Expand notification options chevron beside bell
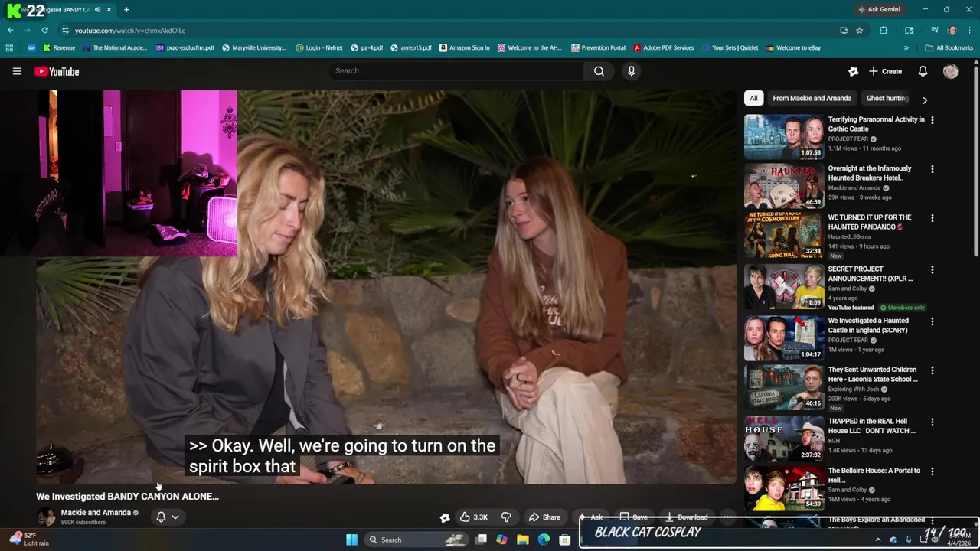980x551 pixels. [x=175, y=517]
